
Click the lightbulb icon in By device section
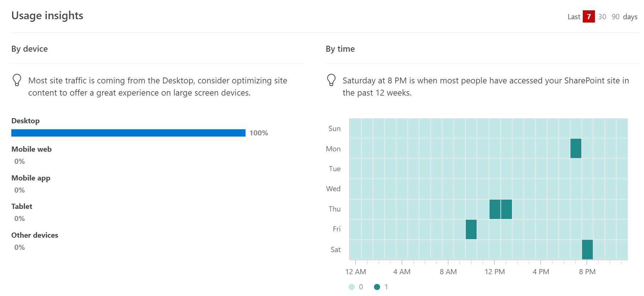[x=16, y=80]
